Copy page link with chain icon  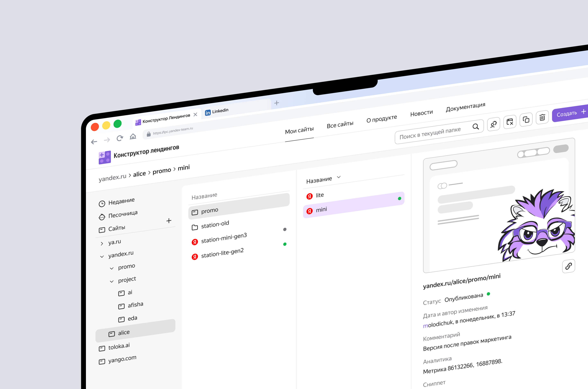[568, 266]
